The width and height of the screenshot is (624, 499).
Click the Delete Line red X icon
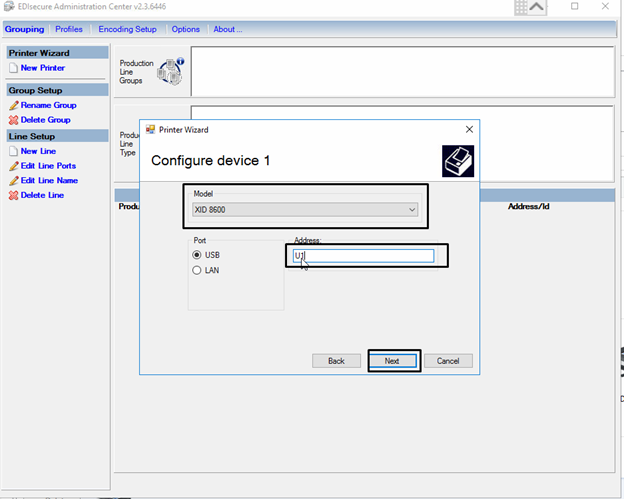(x=13, y=195)
